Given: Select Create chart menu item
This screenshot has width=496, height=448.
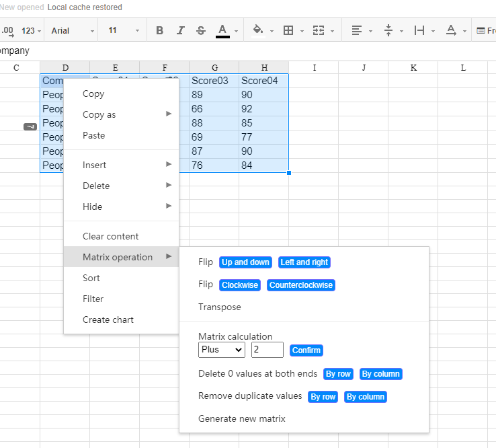Looking at the screenshot, I should pyautogui.click(x=121, y=320).
